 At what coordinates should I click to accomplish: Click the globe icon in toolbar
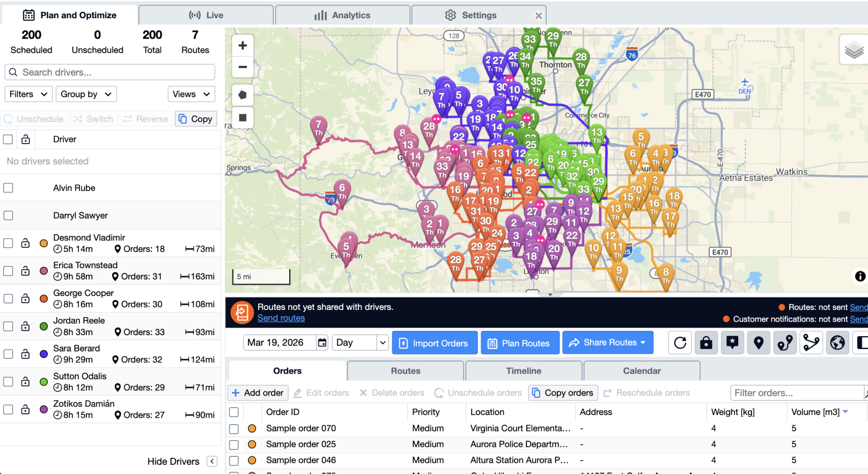837,343
